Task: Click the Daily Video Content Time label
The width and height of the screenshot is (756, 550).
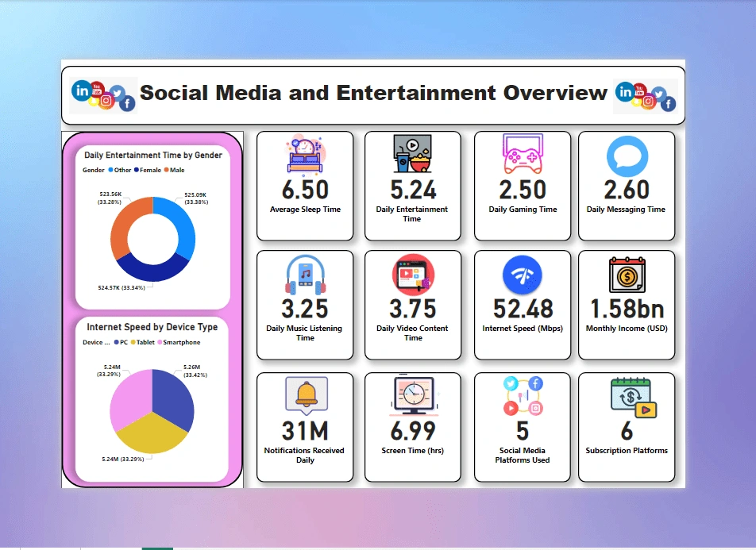Action: pyautogui.click(x=412, y=333)
